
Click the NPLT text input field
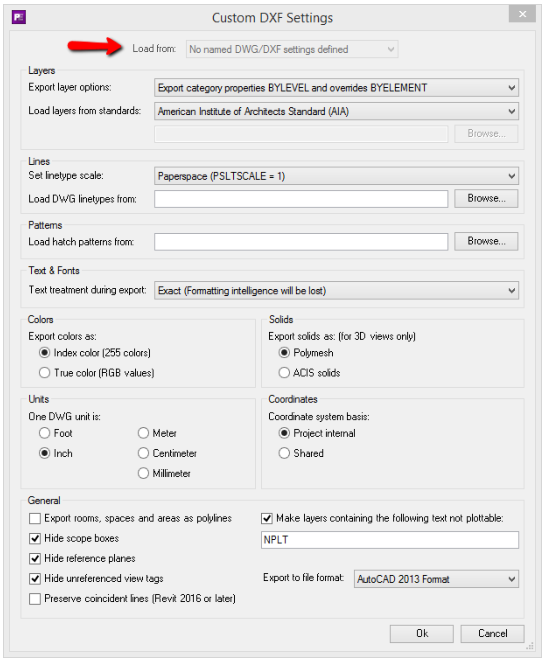click(x=390, y=540)
